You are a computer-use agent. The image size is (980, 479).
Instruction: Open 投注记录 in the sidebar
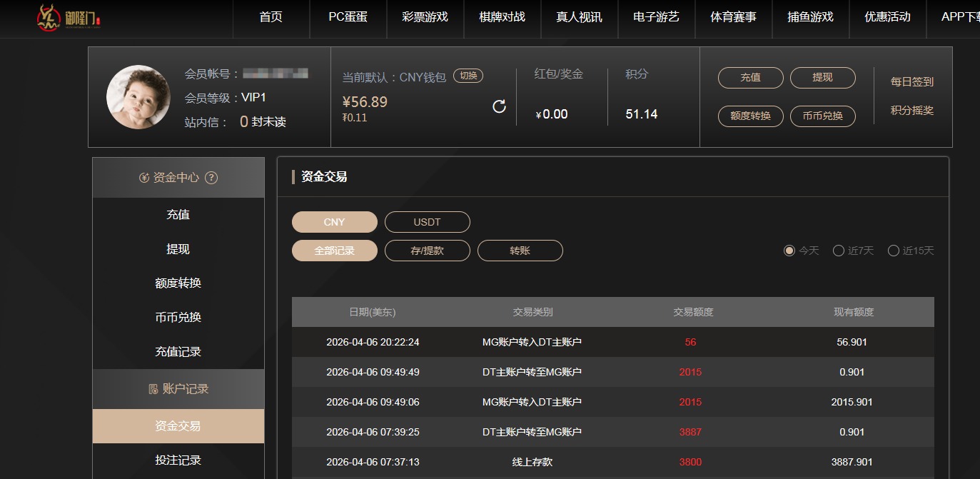pyautogui.click(x=176, y=460)
